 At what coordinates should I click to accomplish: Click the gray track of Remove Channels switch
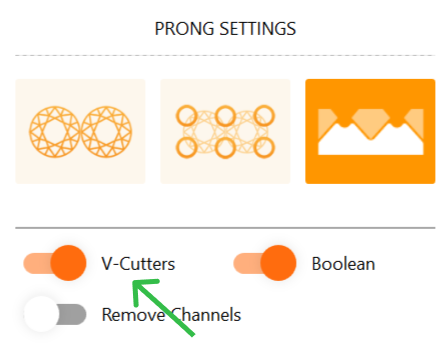[x=72, y=314]
